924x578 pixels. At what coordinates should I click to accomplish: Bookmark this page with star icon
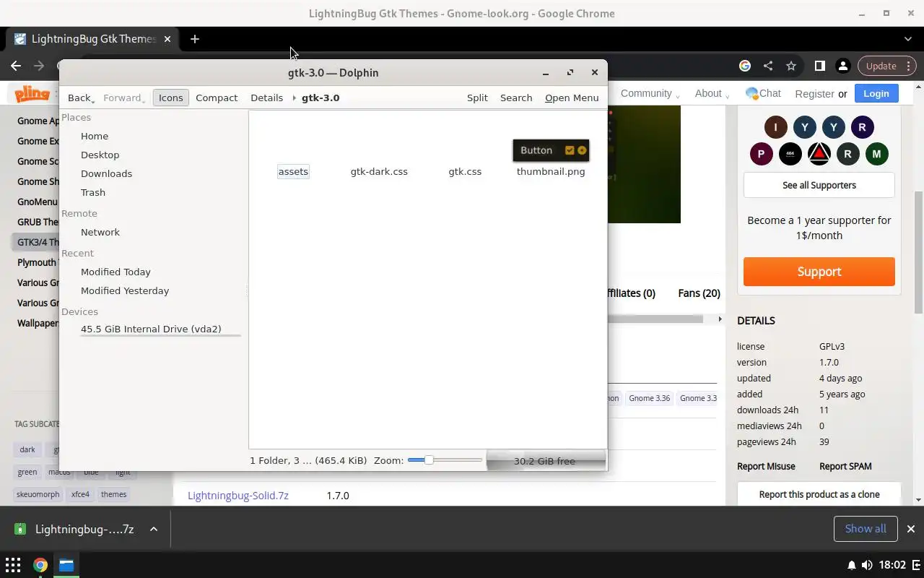[x=791, y=66]
